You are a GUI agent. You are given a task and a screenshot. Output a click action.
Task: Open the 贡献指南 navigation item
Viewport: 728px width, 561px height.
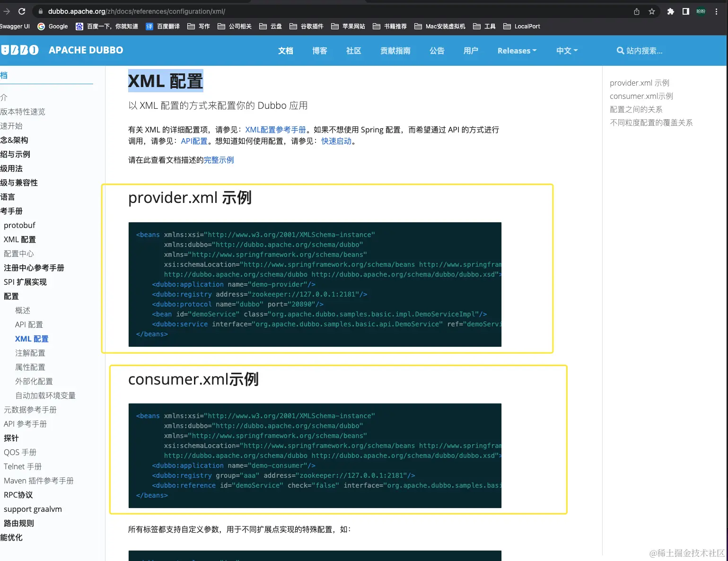tap(395, 51)
